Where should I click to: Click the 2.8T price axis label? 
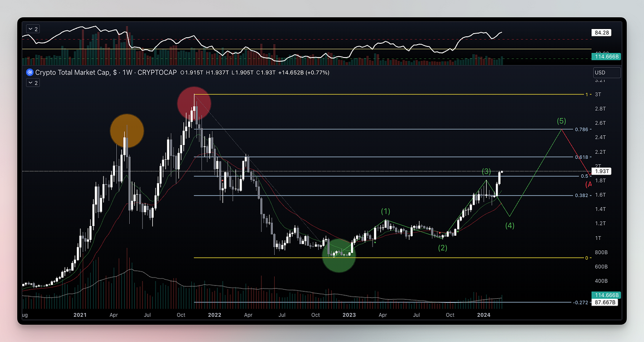pyautogui.click(x=600, y=109)
